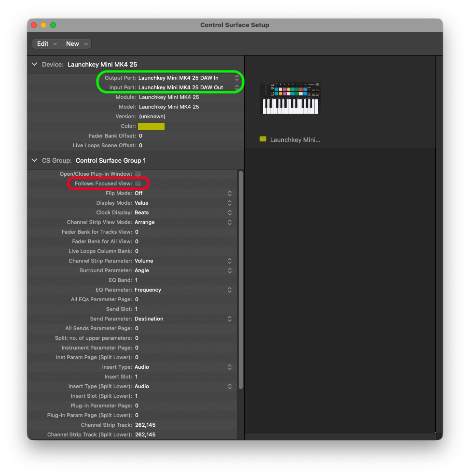The height and width of the screenshot is (476, 470).
Task: Click the Channel Strip Track value
Action: [x=145, y=425]
